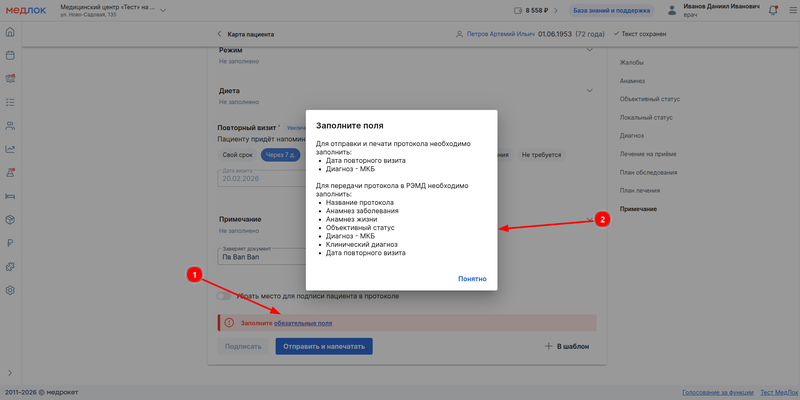This screenshot has width=800, height=400.
Task: Expand the left sidebar with arrow
Action: [10, 372]
